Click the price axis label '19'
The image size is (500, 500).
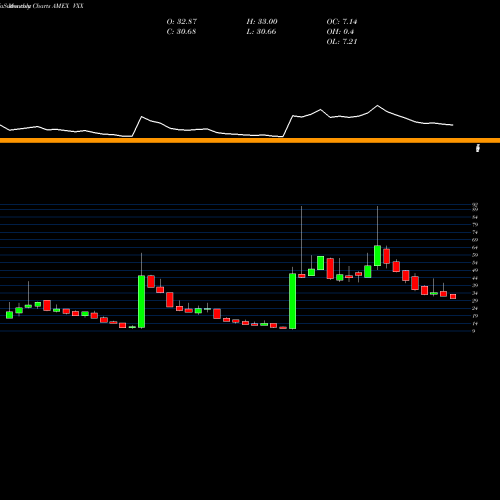(x=475, y=316)
